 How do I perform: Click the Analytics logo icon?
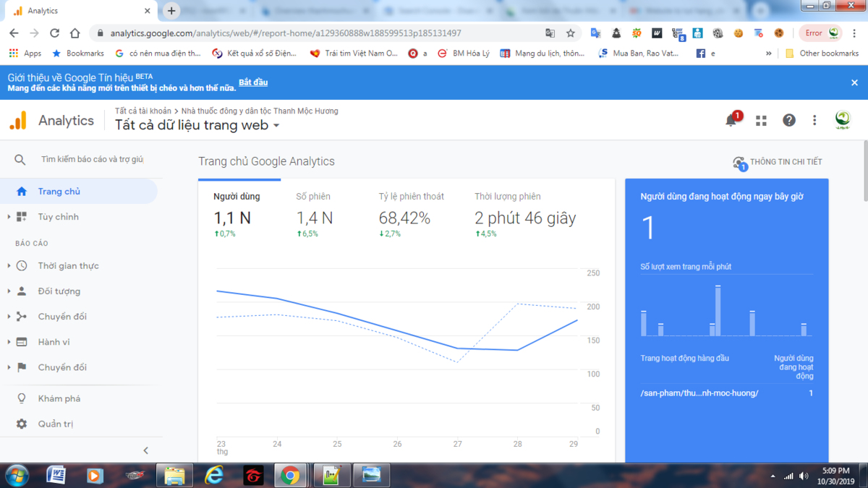click(18, 120)
